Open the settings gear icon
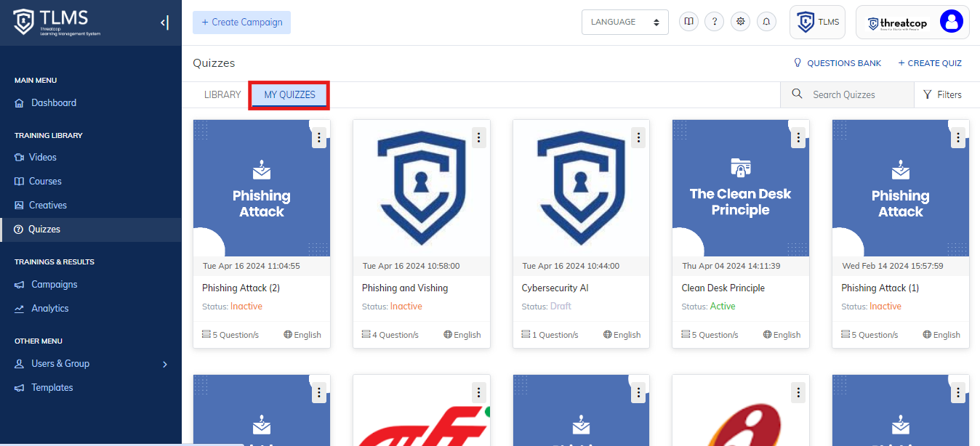The height and width of the screenshot is (446, 980). coord(741,22)
